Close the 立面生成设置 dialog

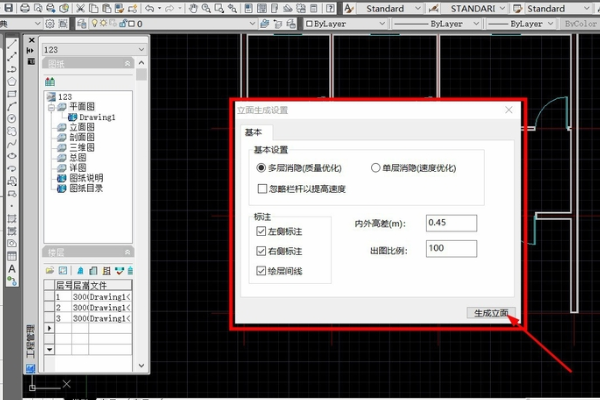click(x=509, y=110)
